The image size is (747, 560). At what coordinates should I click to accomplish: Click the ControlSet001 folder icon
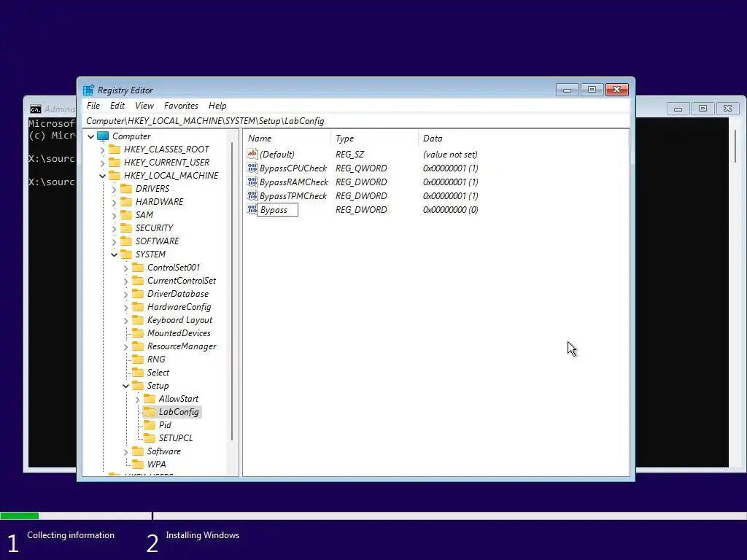pos(138,268)
